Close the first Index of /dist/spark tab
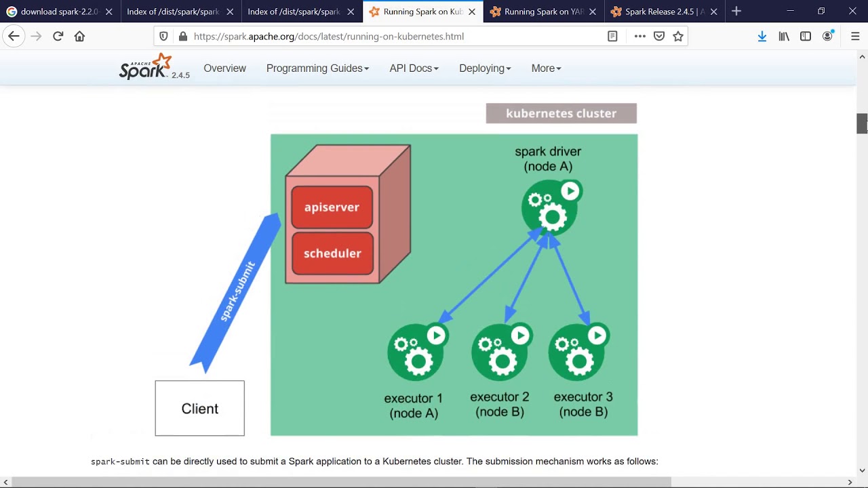 click(230, 12)
